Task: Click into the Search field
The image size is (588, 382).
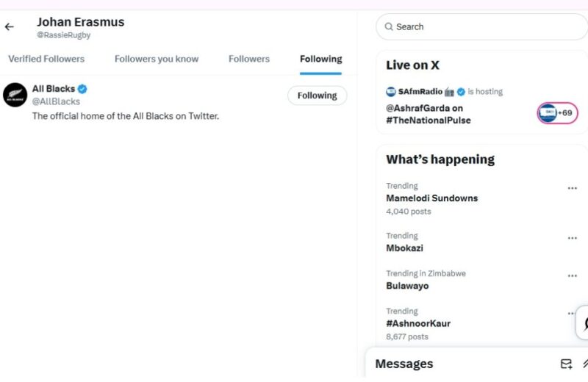Action: coord(482,26)
